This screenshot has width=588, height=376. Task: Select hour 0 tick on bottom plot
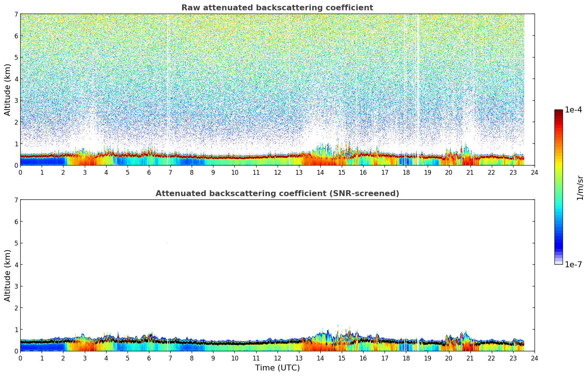tap(20, 358)
